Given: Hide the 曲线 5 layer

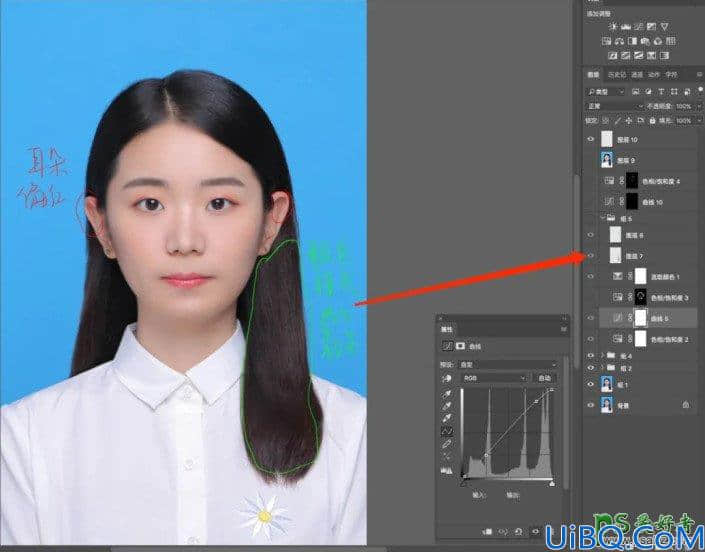Looking at the screenshot, I should (591, 318).
